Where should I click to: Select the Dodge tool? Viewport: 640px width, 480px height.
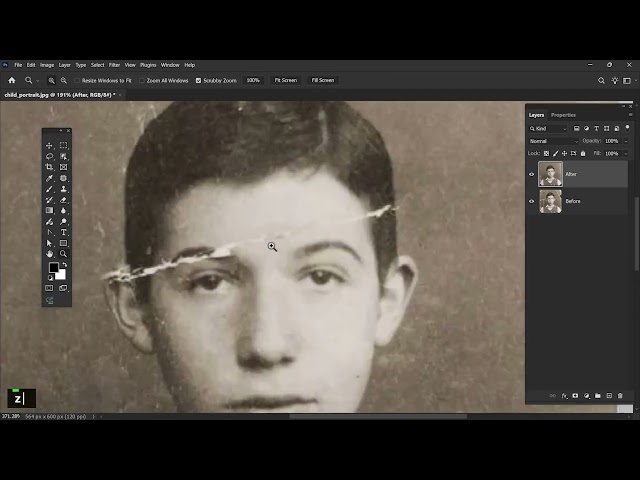pyautogui.click(x=63, y=222)
